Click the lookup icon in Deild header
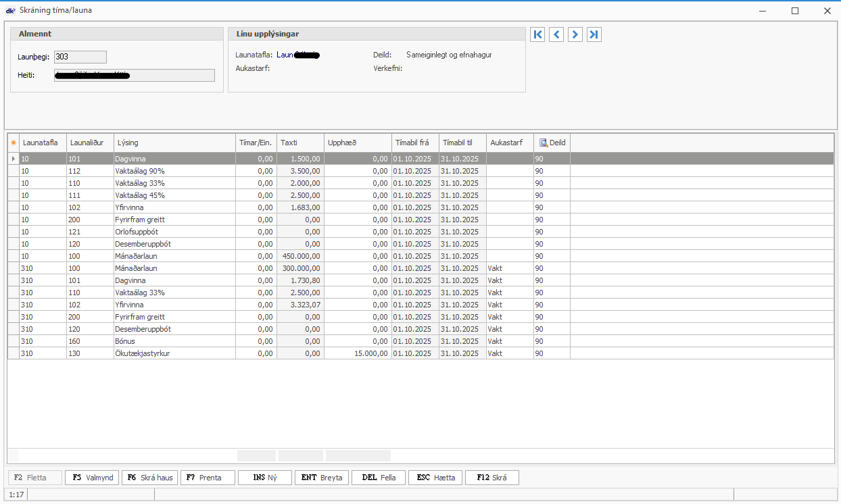Image resolution: width=841 pixels, height=504 pixels. point(544,143)
